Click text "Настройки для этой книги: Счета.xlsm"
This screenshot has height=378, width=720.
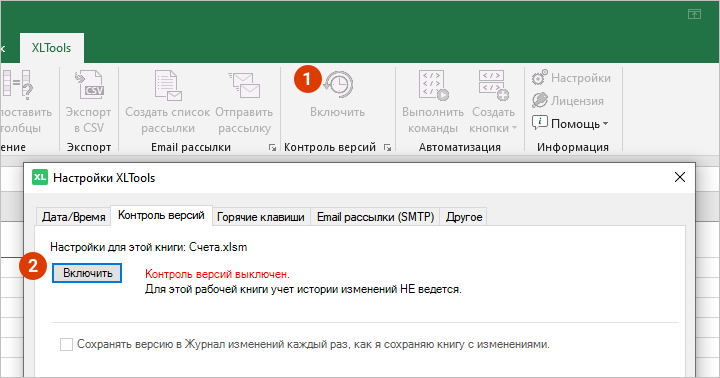(x=148, y=247)
